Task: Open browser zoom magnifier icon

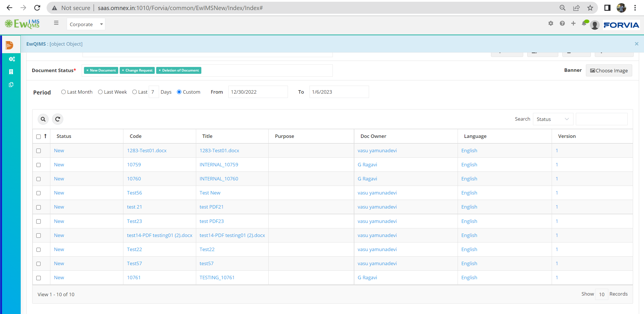Action: pos(562,8)
